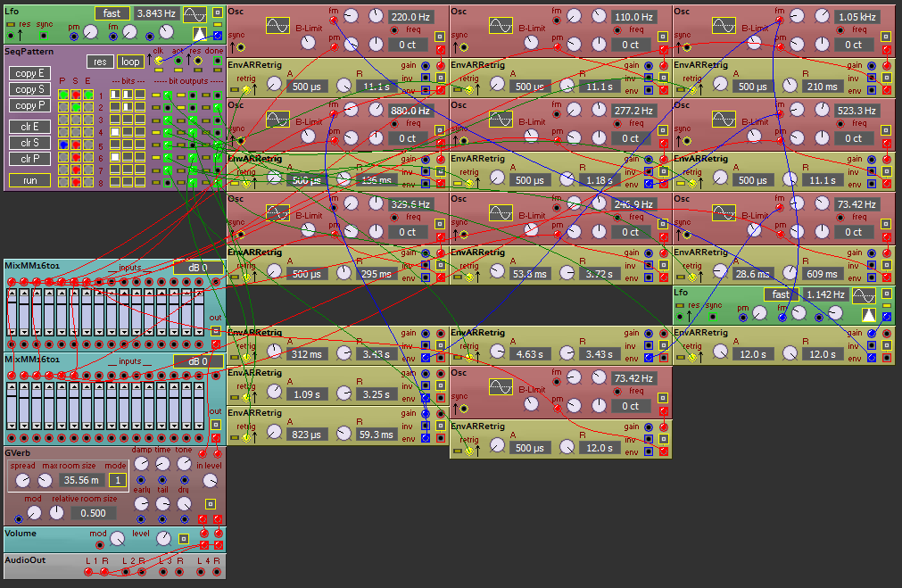Viewport: 902px width, 588px height.
Task: Toggle S for SeqPattern row 1
Action: pyautogui.click(x=76, y=95)
